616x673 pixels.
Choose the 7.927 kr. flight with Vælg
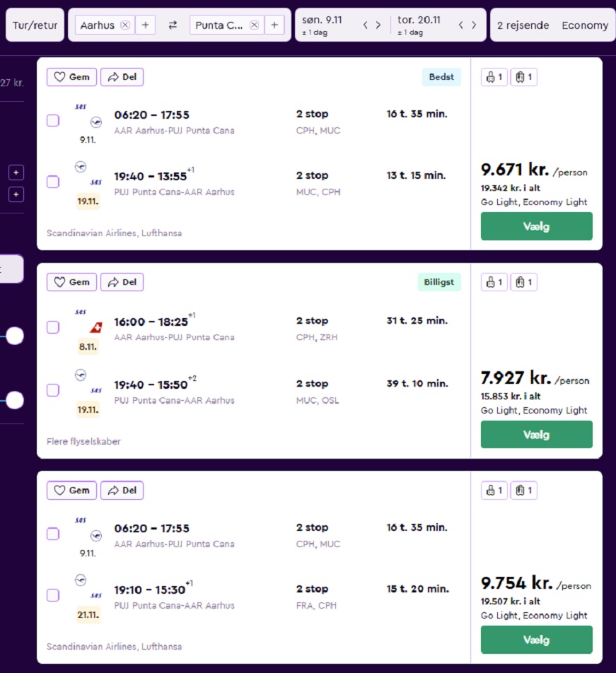coord(537,434)
